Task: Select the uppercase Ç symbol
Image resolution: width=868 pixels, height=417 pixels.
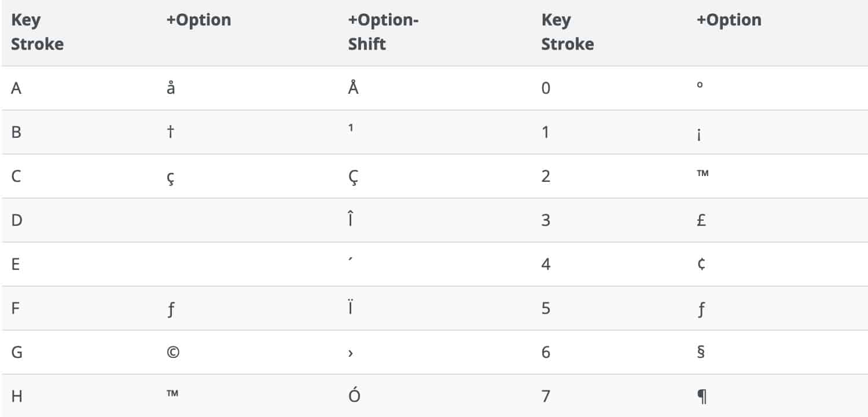Action: (353, 176)
